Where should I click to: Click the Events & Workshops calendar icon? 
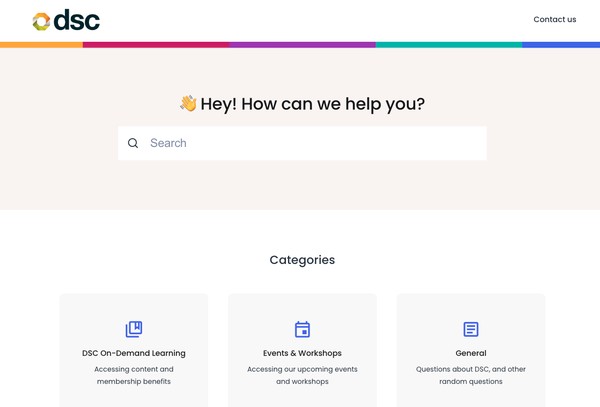(x=302, y=329)
